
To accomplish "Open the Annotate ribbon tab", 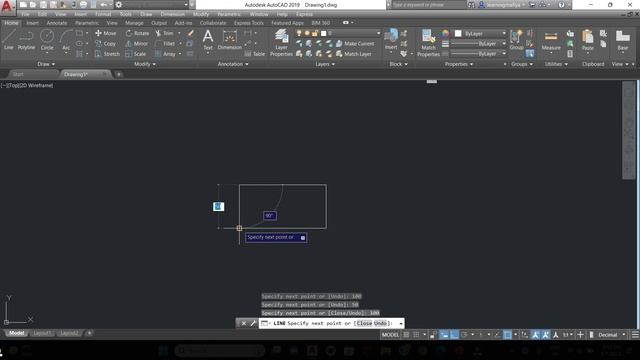I will 56,23.
